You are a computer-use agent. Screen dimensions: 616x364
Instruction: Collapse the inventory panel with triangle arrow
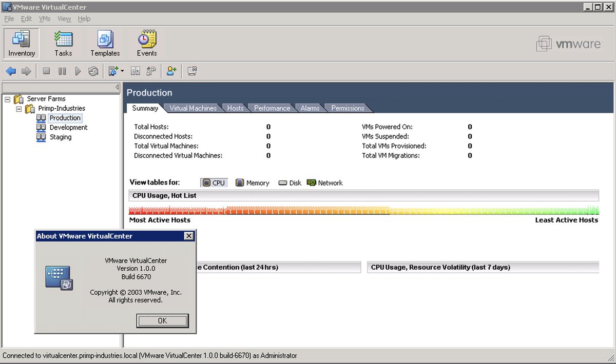pyautogui.click(x=117, y=87)
